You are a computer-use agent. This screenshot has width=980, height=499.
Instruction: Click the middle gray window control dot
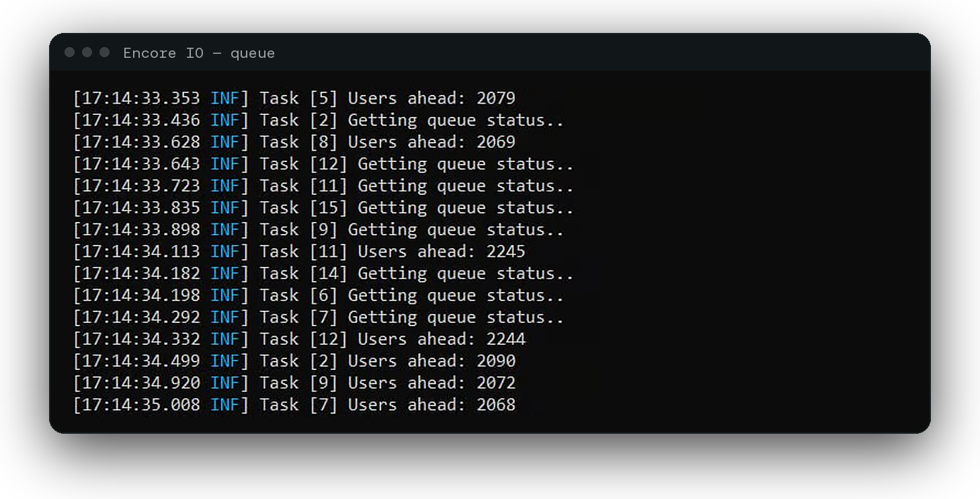click(87, 52)
